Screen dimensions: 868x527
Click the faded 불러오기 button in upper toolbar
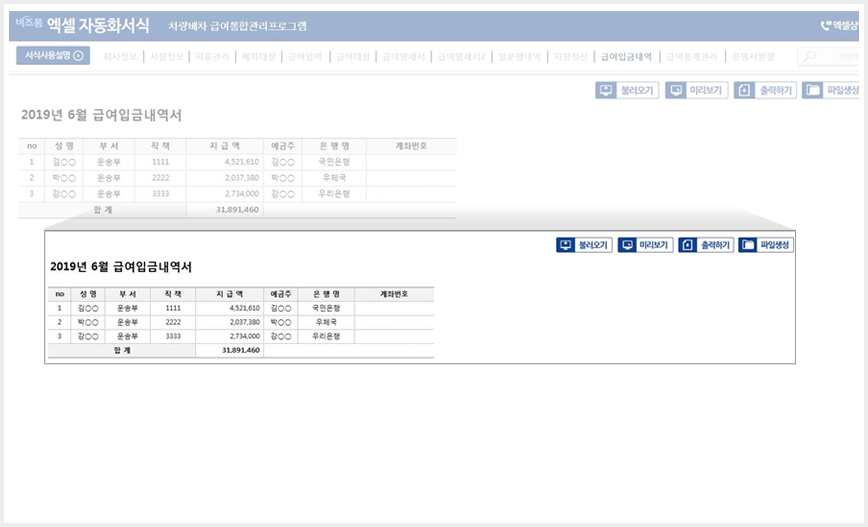pos(627,90)
